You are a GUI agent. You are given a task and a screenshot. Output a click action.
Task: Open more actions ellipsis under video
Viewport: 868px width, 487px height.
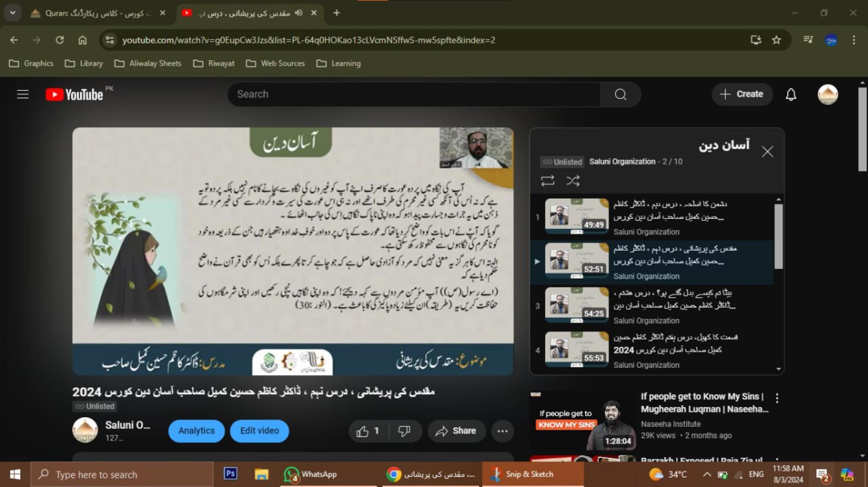click(x=502, y=431)
